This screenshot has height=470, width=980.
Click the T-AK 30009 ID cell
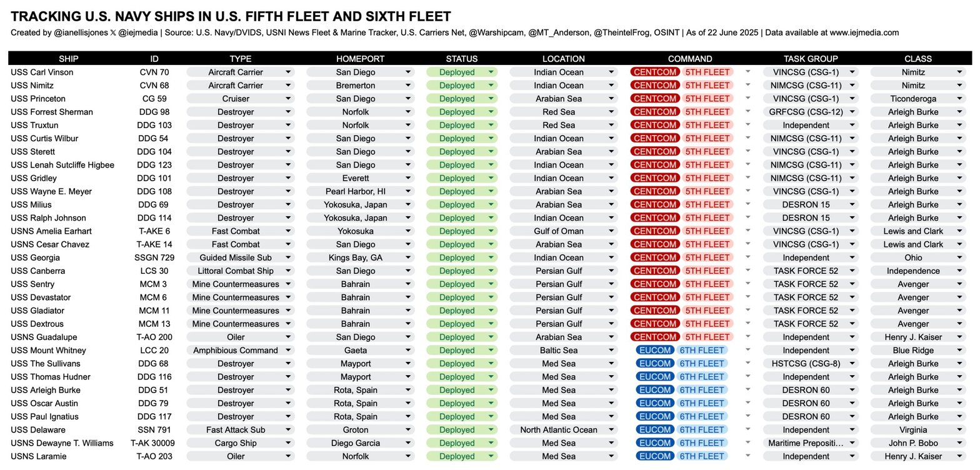point(154,443)
